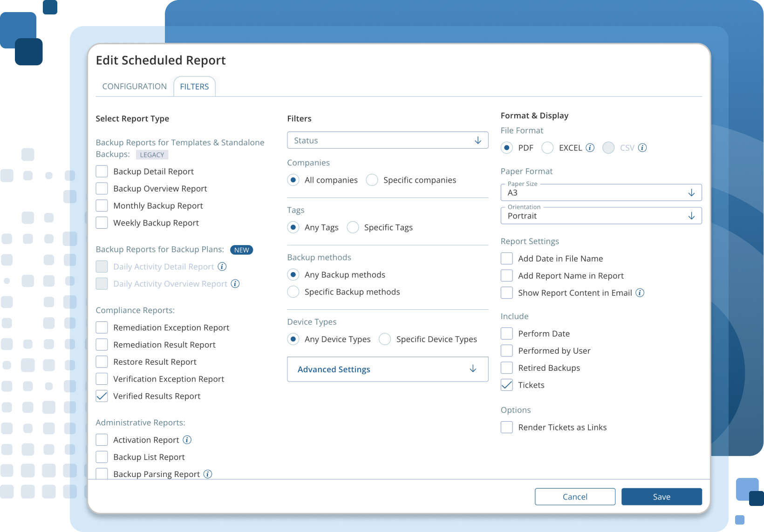Click info icon beside Backup Parsing Report
Viewport: 764px width, 532px height.
pyautogui.click(x=208, y=474)
